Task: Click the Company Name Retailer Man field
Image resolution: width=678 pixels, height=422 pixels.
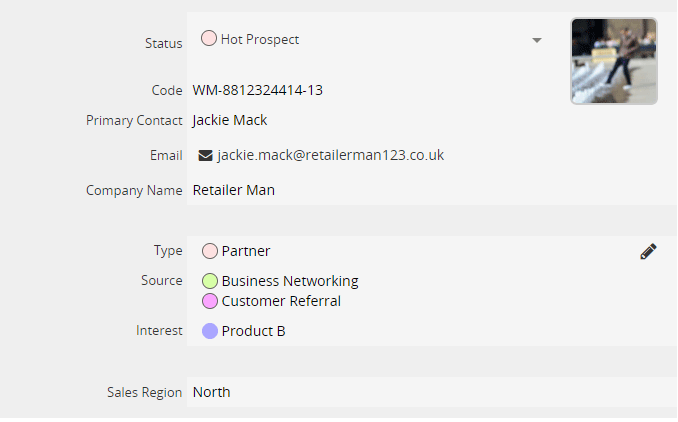Action: pos(233,190)
